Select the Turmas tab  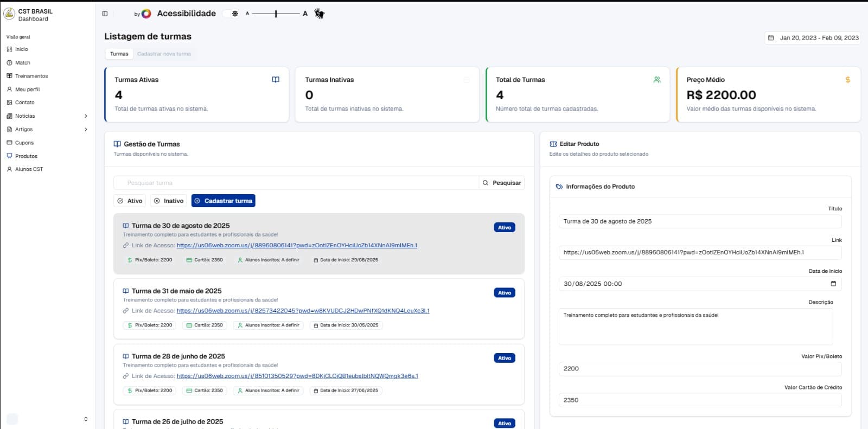click(119, 54)
